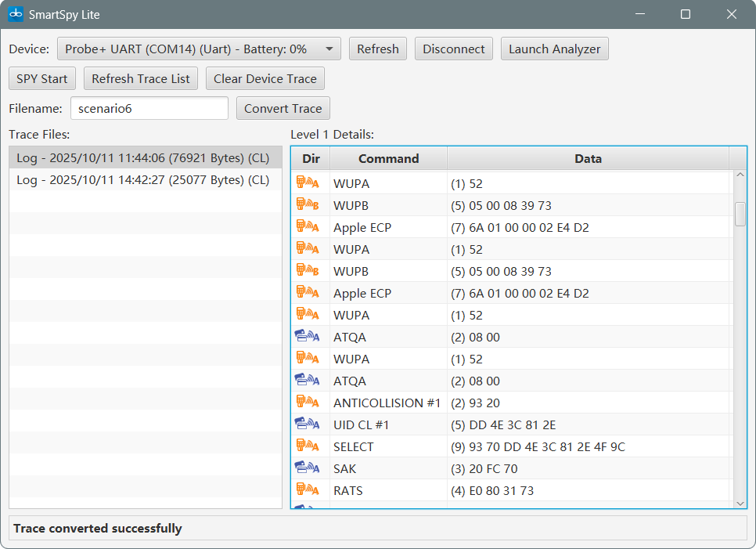Image resolution: width=756 pixels, height=549 pixels.
Task: Click the reader direction icon in SELECT row
Action: pyautogui.click(x=307, y=446)
